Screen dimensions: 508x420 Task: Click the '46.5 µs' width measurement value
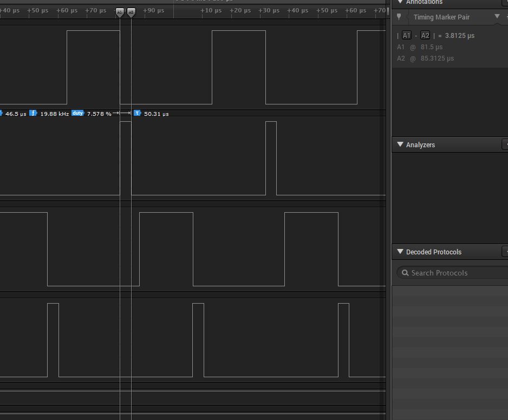pos(16,114)
